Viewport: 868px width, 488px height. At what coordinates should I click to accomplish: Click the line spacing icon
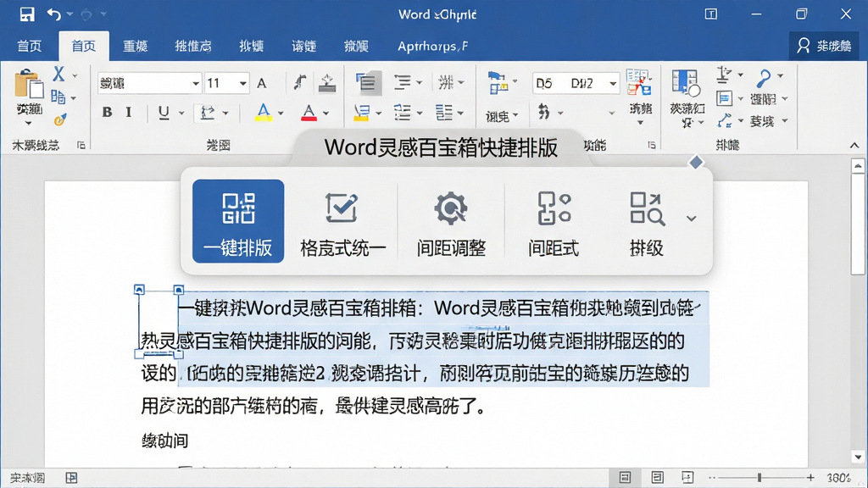pos(403,83)
